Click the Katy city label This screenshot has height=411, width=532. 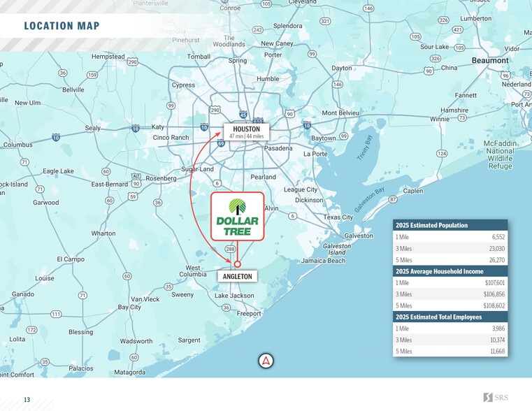click(157, 127)
